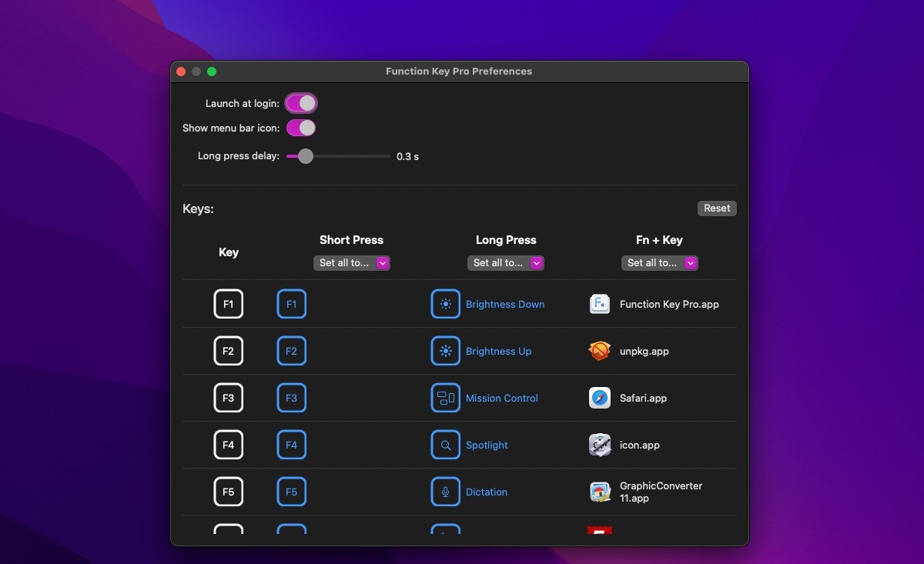
Task: Click the F4 key icon in Key column
Action: [x=229, y=445]
